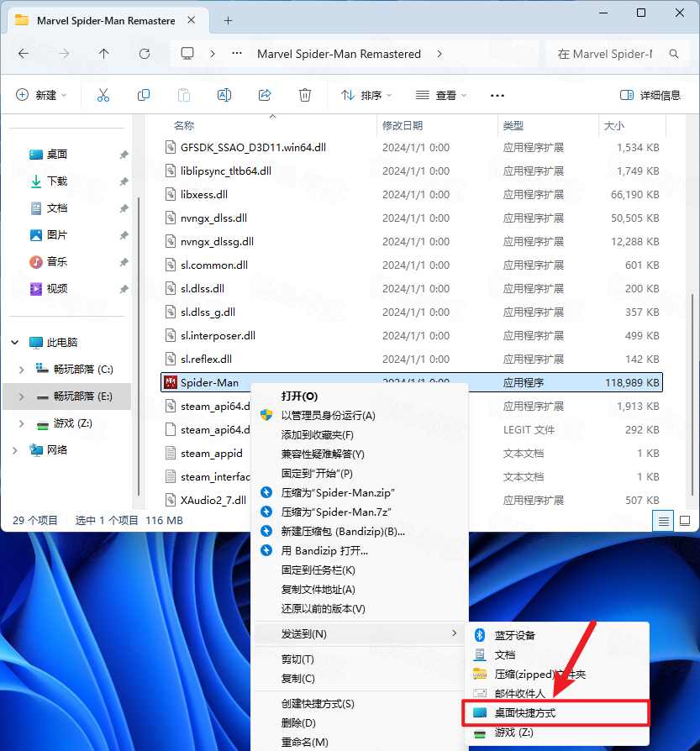Sort by the Size column header
700x751 pixels.
coord(632,125)
